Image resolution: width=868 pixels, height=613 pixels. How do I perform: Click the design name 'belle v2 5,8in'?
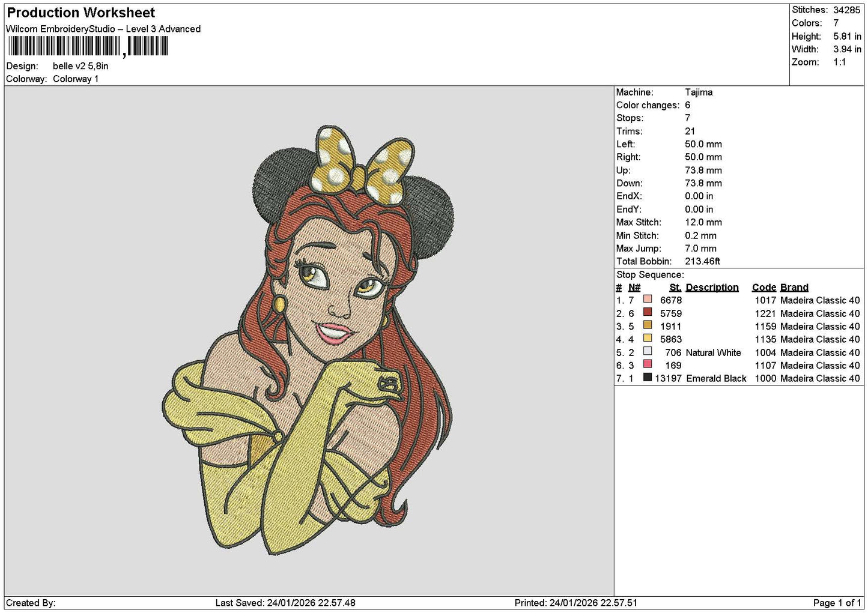coord(80,66)
